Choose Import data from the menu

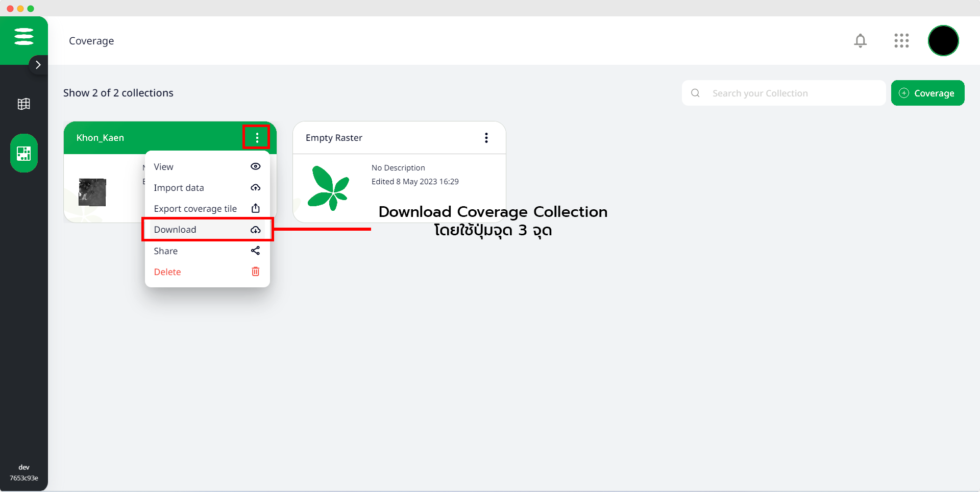pyautogui.click(x=207, y=188)
